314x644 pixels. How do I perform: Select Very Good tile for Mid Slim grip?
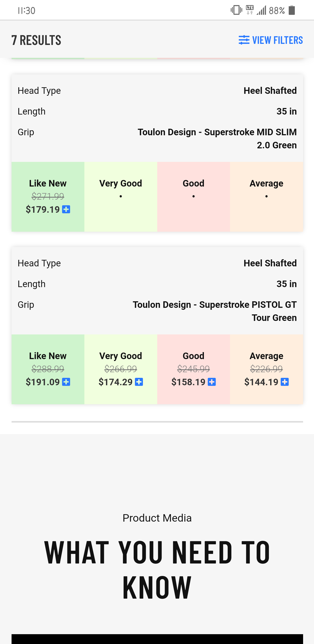coord(121,197)
